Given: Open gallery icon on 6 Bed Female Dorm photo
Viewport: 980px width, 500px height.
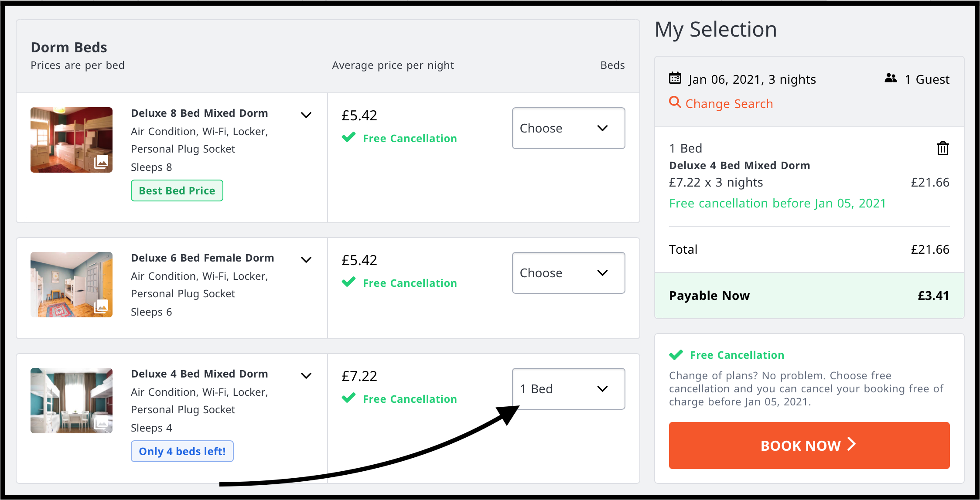Looking at the screenshot, I should (101, 307).
